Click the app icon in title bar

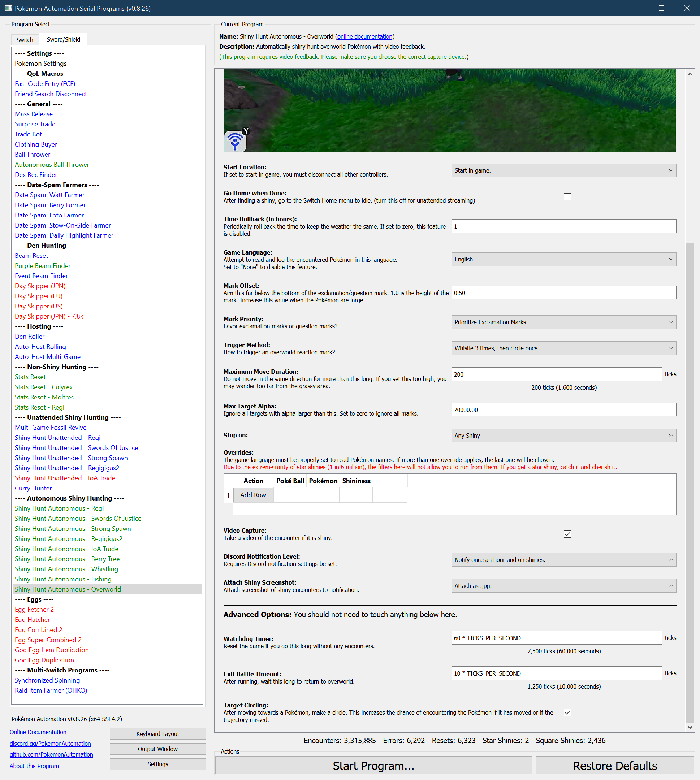(8, 8)
